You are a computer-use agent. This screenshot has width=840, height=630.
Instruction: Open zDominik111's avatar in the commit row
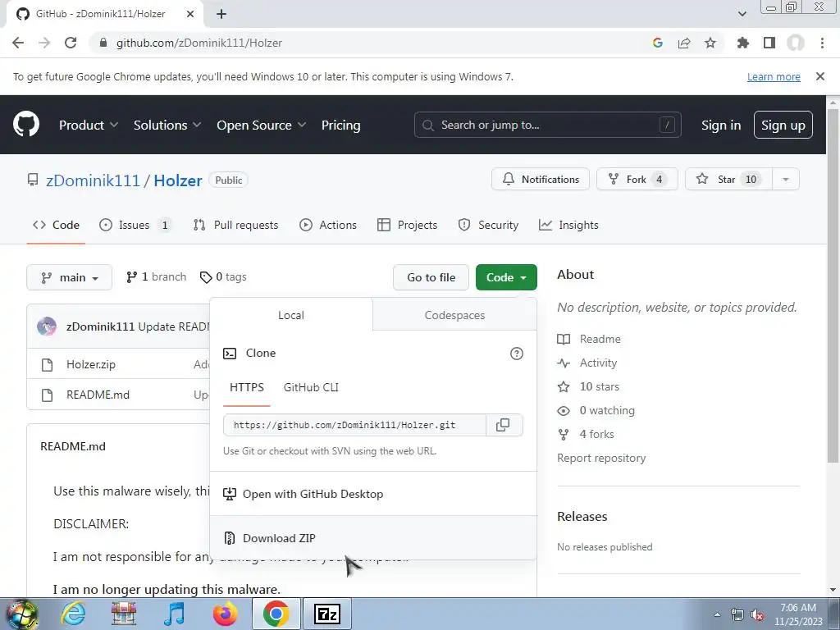pyautogui.click(x=47, y=326)
